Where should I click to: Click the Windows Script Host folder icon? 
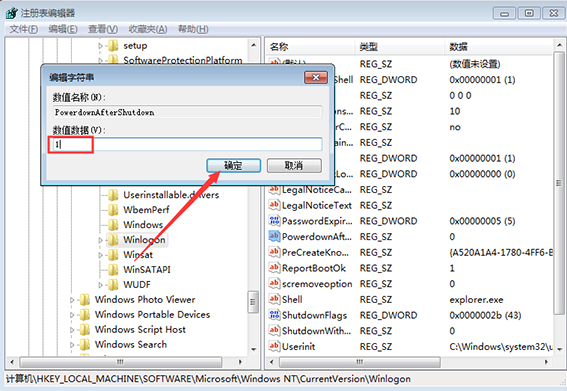click(85, 330)
